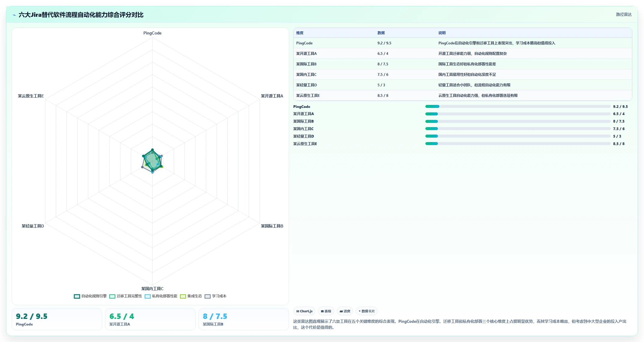Click the 某云原生工具E axis label on the radar
Image resolution: width=644 pixels, height=342 pixels.
31,96
